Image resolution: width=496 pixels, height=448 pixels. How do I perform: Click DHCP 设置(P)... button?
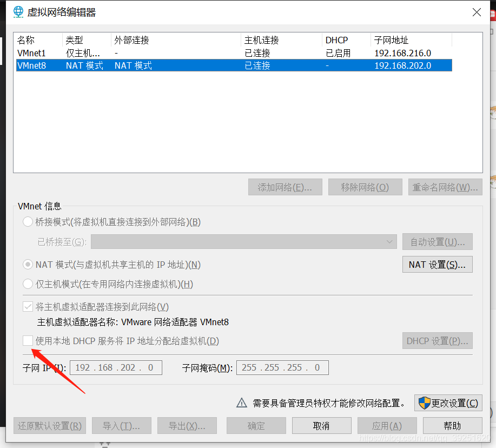(x=438, y=341)
